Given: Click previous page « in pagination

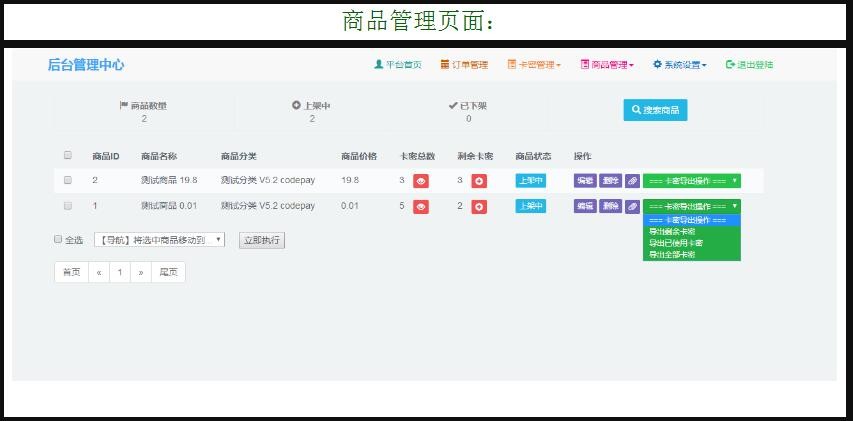Looking at the screenshot, I should (x=99, y=273).
